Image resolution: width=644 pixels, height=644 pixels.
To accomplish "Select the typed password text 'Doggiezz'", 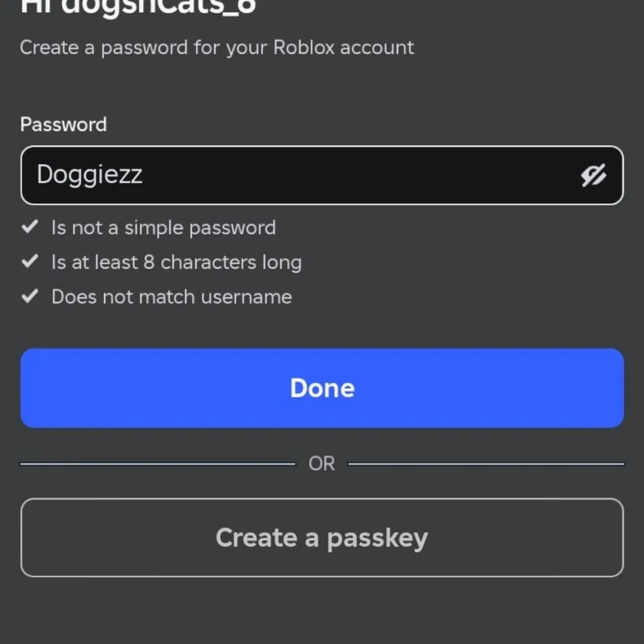I will pyautogui.click(x=89, y=175).
